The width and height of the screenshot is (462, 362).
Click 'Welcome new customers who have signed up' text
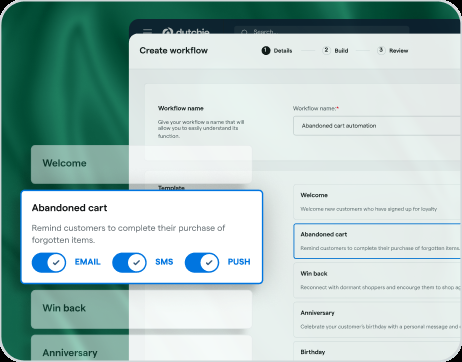click(x=369, y=209)
